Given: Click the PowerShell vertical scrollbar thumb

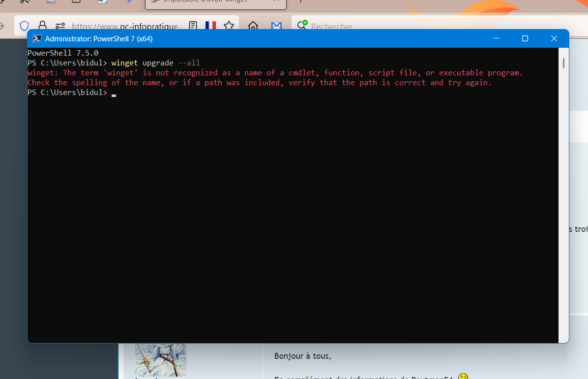Looking at the screenshot, I should (x=563, y=63).
